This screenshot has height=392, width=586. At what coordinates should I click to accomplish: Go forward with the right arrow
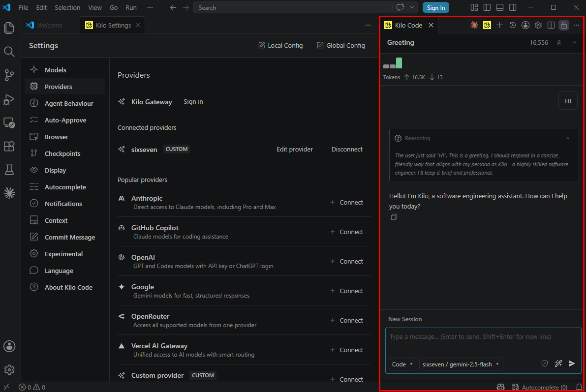pyautogui.click(x=186, y=7)
